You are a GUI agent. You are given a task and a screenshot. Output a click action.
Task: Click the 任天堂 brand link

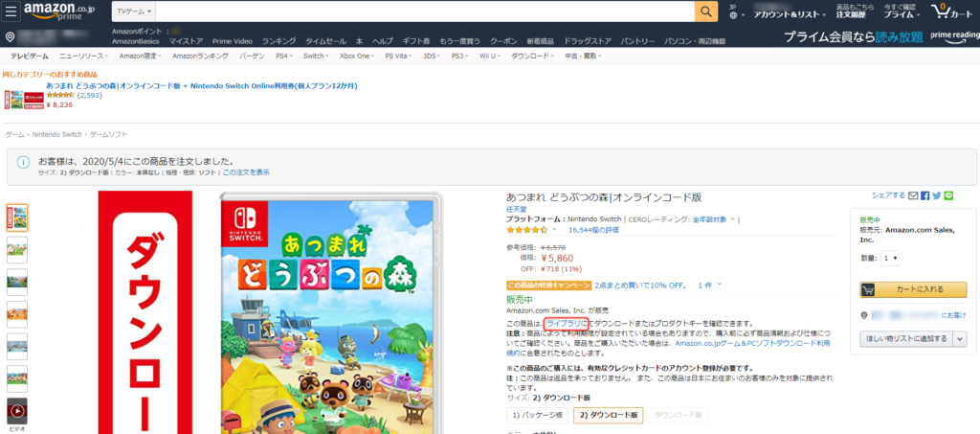[x=516, y=209]
